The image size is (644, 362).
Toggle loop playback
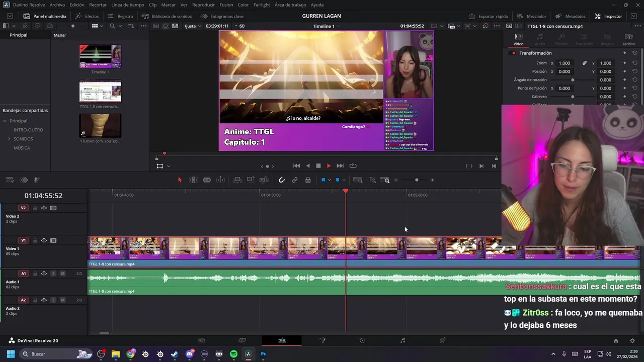click(353, 166)
